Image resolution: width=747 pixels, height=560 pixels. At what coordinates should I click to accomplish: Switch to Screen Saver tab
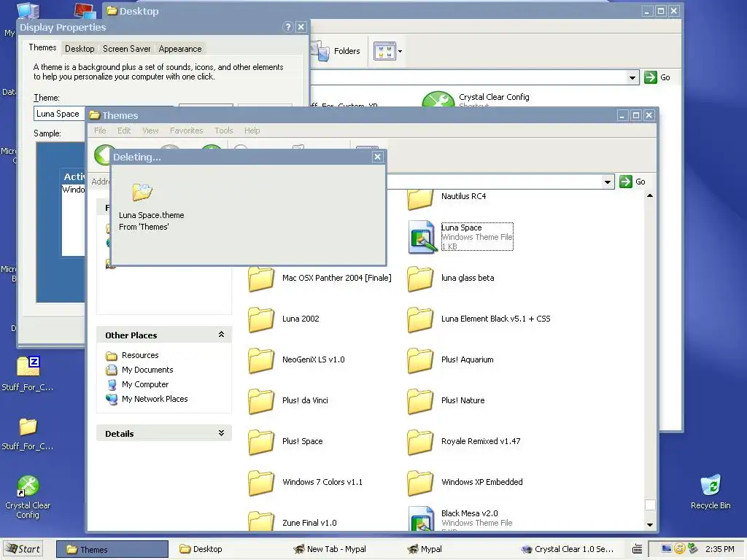[127, 49]
